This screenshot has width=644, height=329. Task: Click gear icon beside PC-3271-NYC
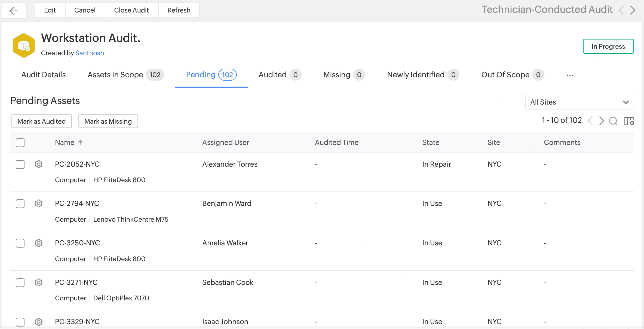tap(39, 282)
